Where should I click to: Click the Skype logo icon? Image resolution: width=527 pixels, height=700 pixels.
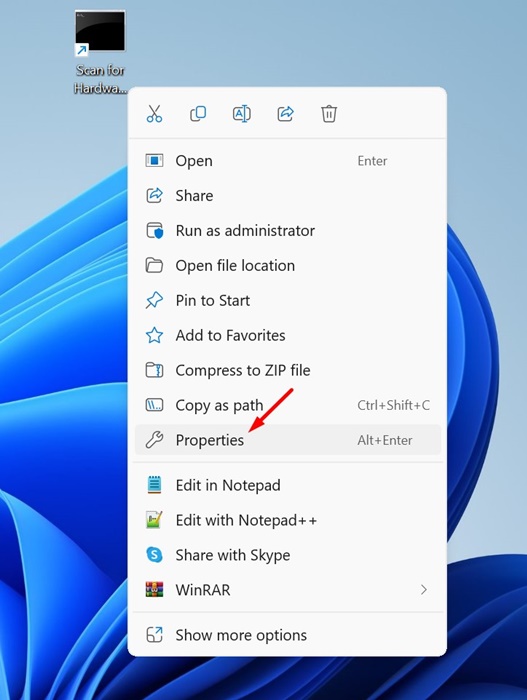154,555
